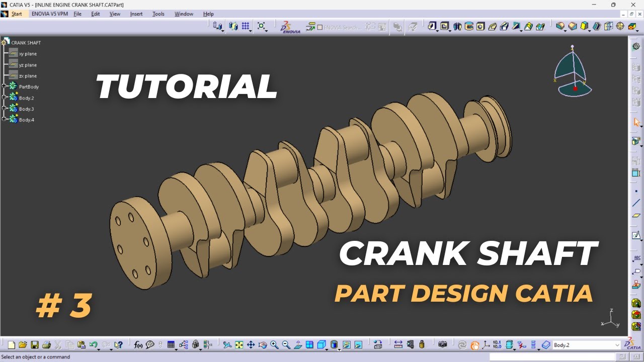This screenshot has width=644, height=362.
Task: Click the Axis System icon in the bottom toolbar
Action: coord(486,345)
